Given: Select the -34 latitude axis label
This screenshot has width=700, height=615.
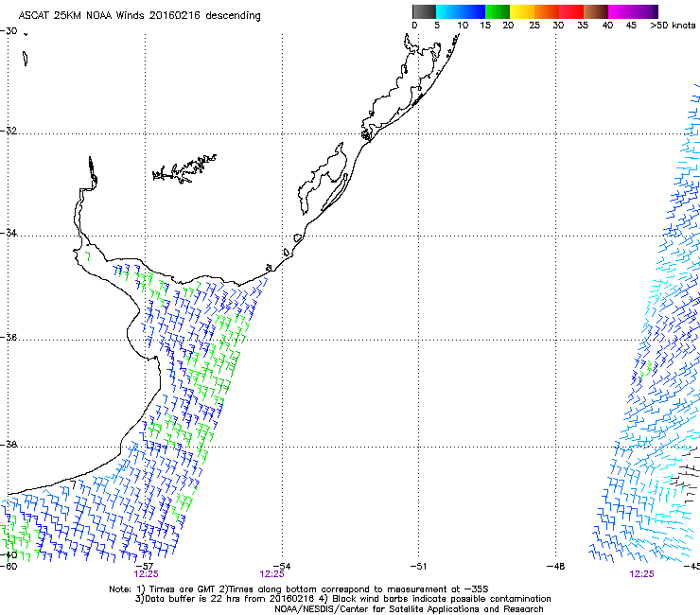Looking at the screenshot, I should pyautogui.click(x=9, y=233).
